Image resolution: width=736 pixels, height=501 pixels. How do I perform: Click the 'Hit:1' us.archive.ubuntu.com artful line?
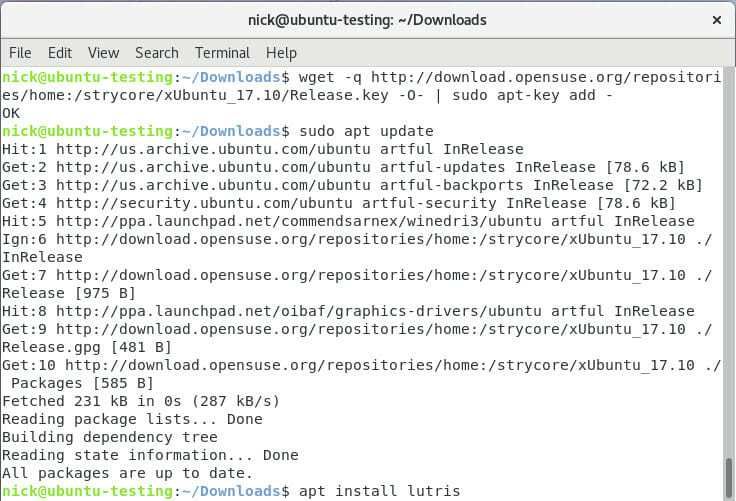263,149
